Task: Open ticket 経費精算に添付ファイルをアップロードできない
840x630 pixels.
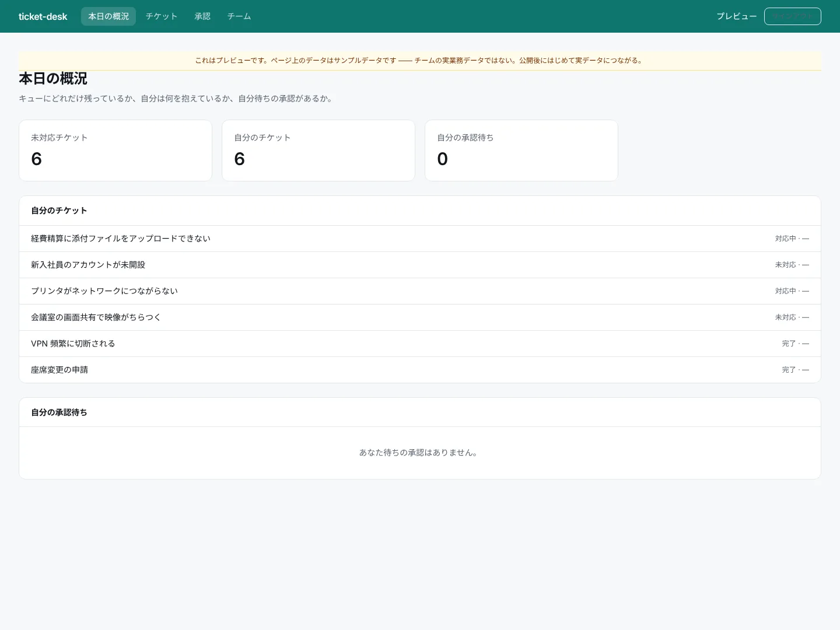Action: point(420,239)
